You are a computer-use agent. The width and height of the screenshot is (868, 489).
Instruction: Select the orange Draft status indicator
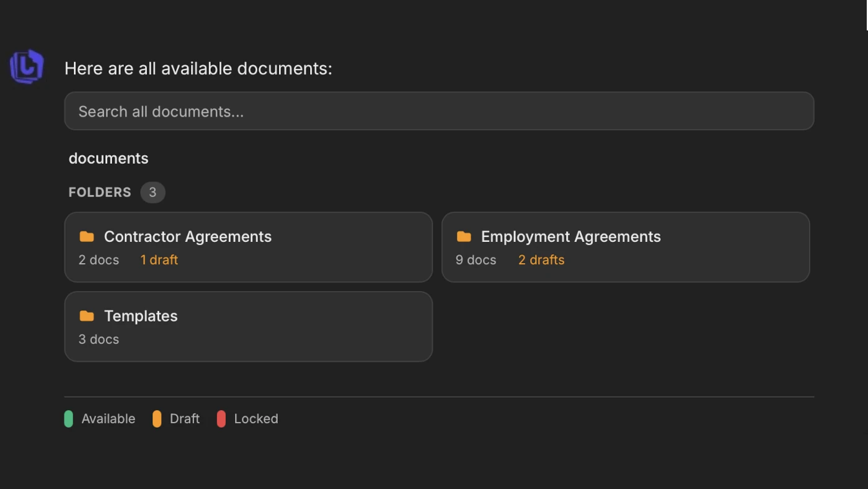(x=157, y=419)
